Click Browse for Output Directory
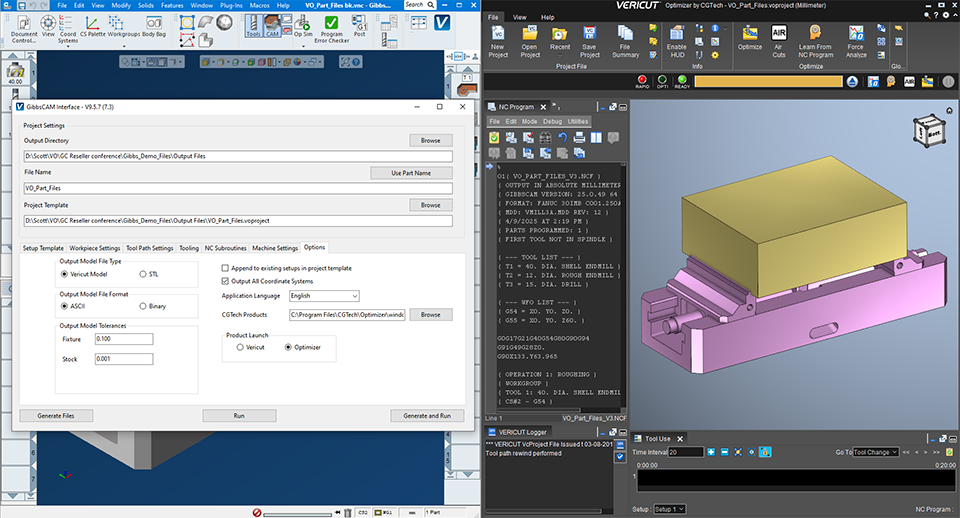 tap(430, 140)
